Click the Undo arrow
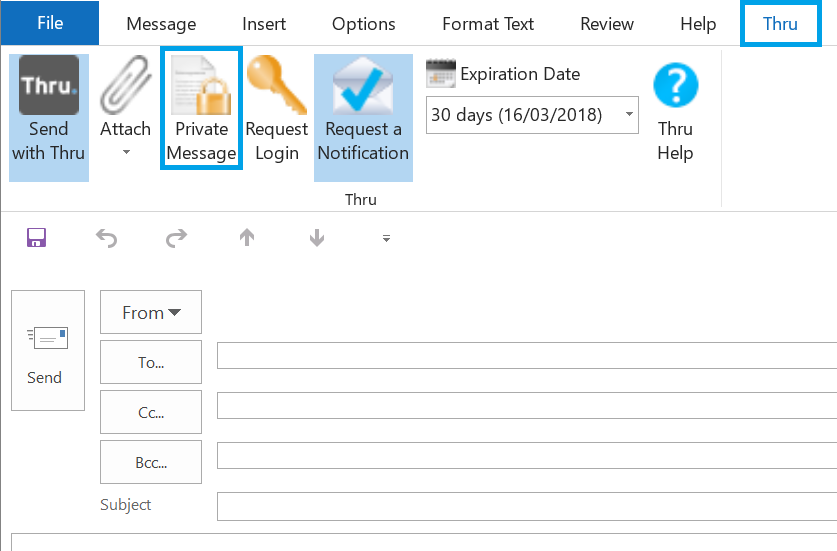The image size is (837, 551). pos(106,238)
